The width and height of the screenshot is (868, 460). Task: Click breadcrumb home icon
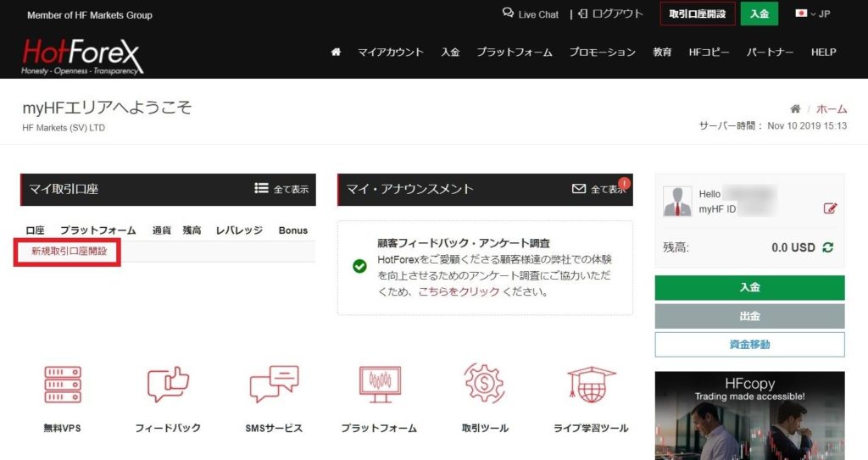click(x=795, y=108)
